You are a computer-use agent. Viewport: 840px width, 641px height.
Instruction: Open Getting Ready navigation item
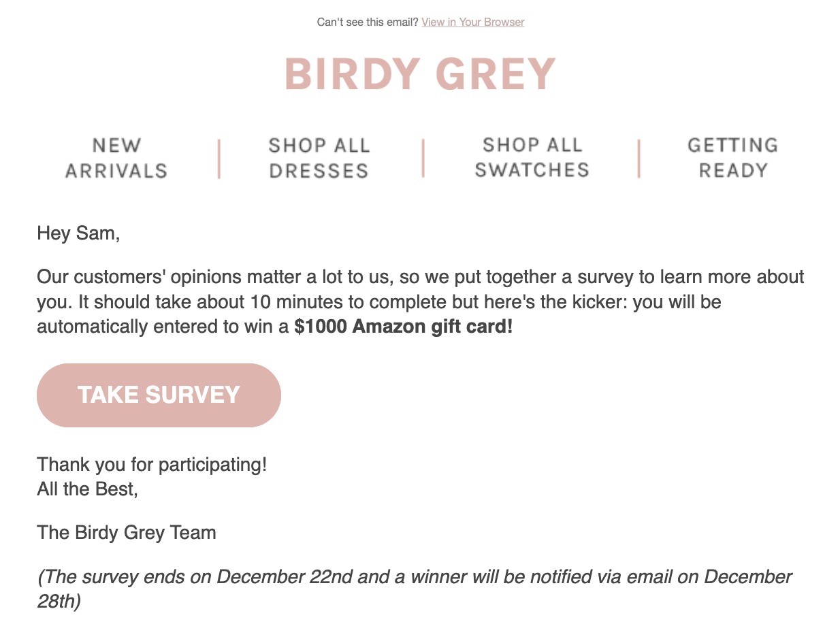[733, 157]
